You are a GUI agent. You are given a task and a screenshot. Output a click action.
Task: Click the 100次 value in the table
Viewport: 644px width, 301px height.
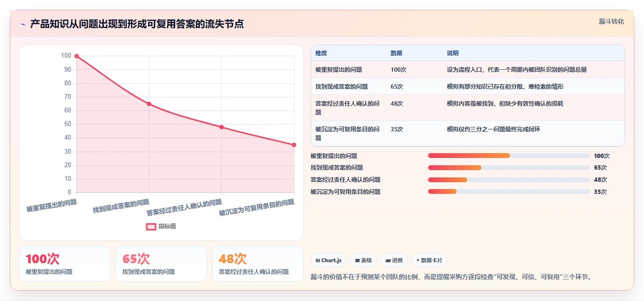pos(398,70)
